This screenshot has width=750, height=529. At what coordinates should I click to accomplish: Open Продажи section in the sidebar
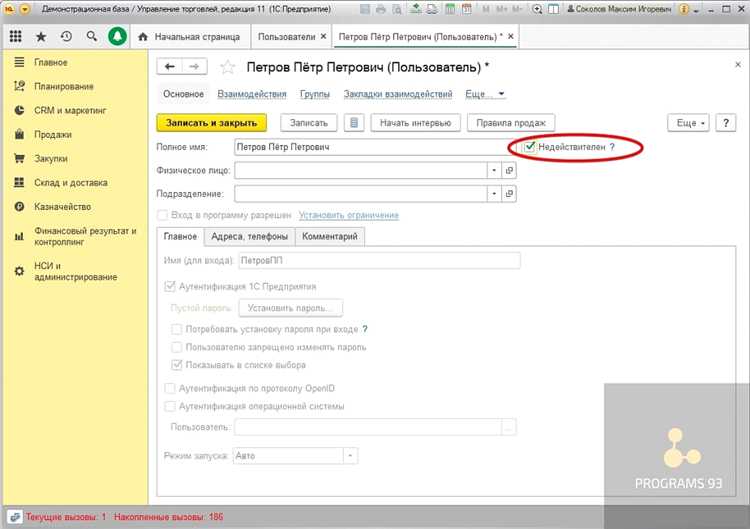click(53, 134)
